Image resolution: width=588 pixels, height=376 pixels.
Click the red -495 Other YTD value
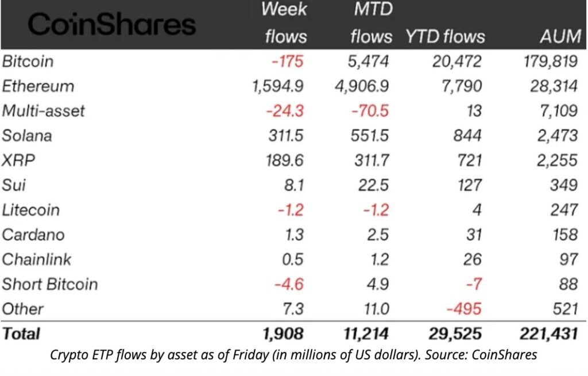pos(464,309)
